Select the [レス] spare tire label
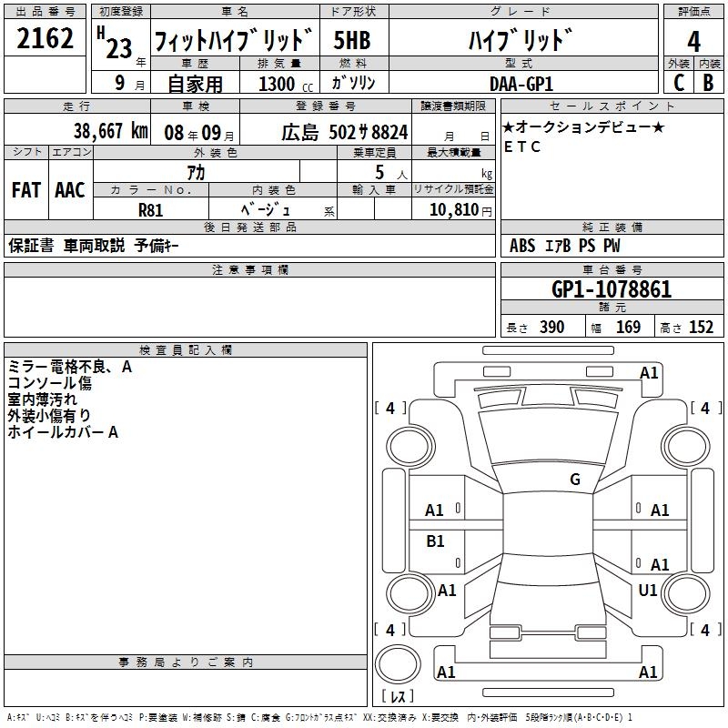Image resolution: width=728 pixels, height=728 pixels. coord(398,695)
